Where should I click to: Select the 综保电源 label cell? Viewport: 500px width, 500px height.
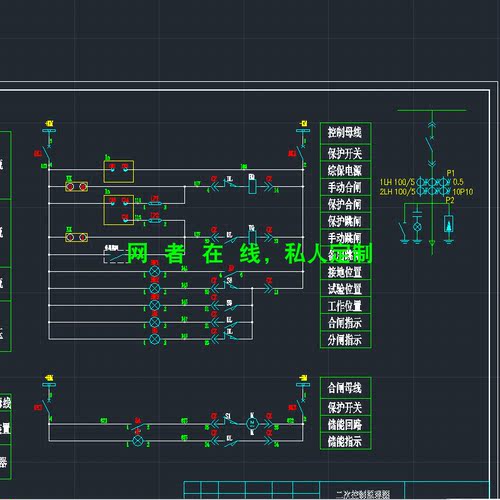tap(346, 170)
